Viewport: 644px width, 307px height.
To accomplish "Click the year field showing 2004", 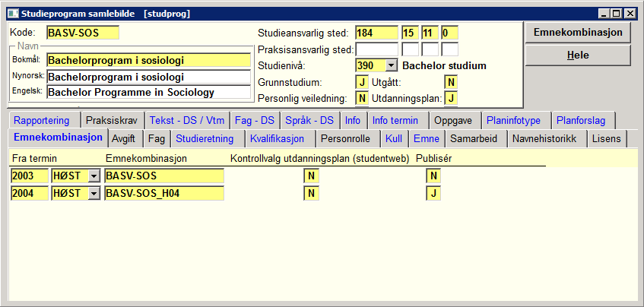I will pyautogui.click(x=30, y=193).
